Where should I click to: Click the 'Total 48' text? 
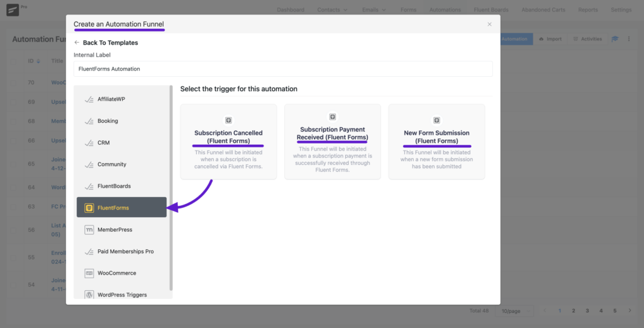[x=479, y=311]
